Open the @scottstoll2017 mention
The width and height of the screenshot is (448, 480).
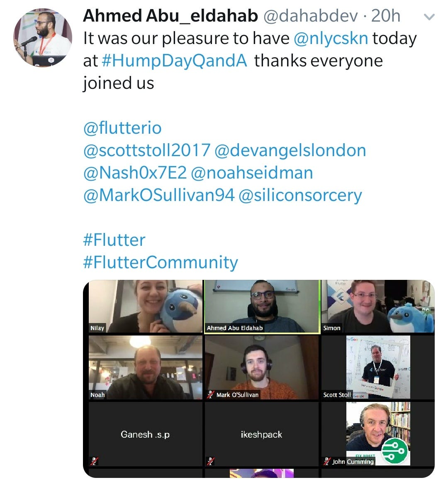[x=147, y=150]
